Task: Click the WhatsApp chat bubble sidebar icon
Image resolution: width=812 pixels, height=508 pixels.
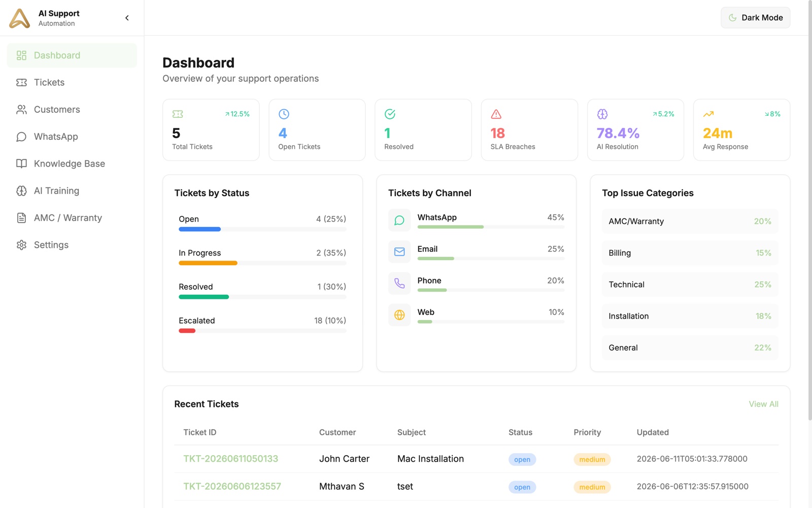Action: pos(21,137)
